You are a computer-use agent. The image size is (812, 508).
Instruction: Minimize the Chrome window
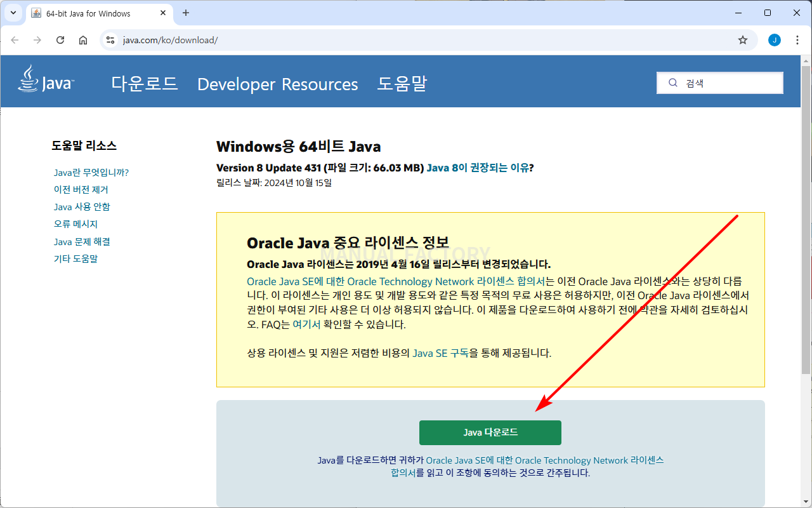pos(738,13)
